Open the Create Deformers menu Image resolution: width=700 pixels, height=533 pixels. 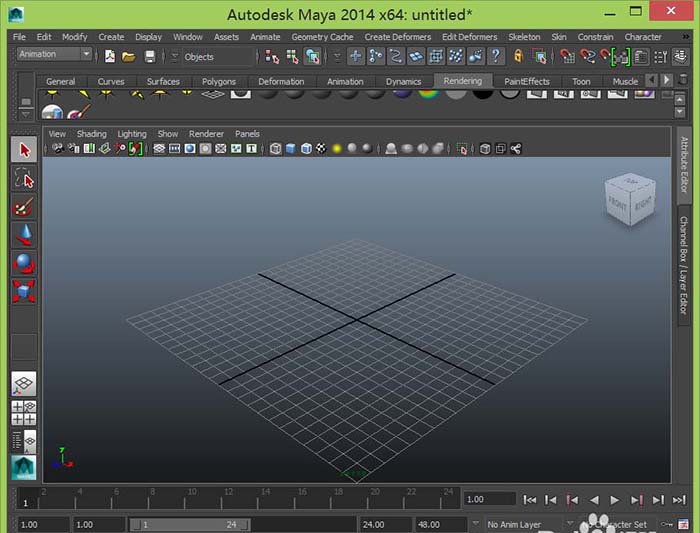pyautogui.click(x=397, y=37)
